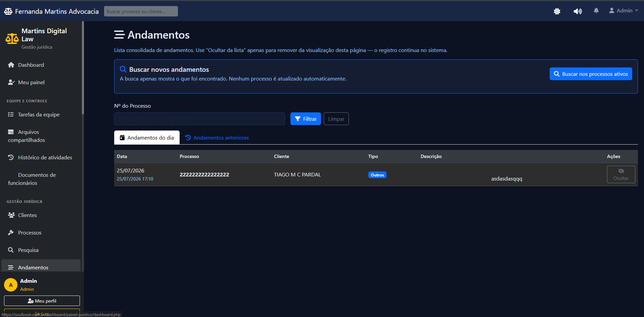This screenshot has width=644, height=317.
Task: Click the Pesquisa magnifier icon
Action: (x=11, y=250)
